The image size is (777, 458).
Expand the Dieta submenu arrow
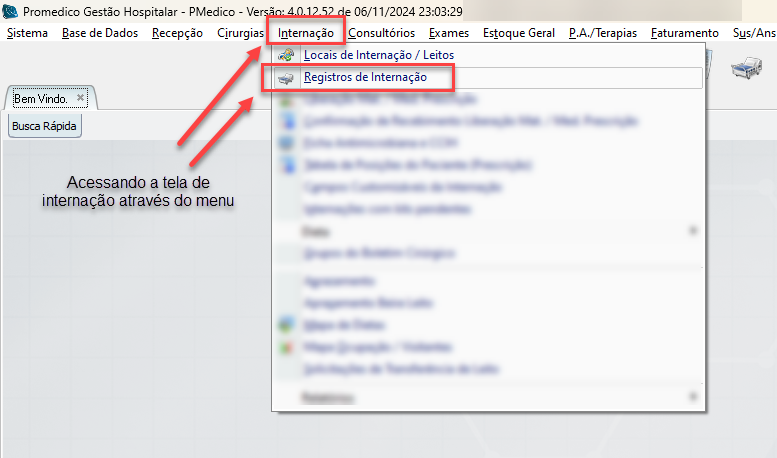point(693,231)
